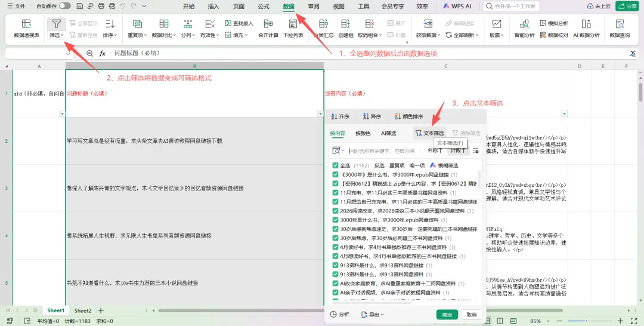Uncheck AI亲子对话视频 filter item checkbox
644x326 pixels.
pyautogui.click(x=335, y=293)
